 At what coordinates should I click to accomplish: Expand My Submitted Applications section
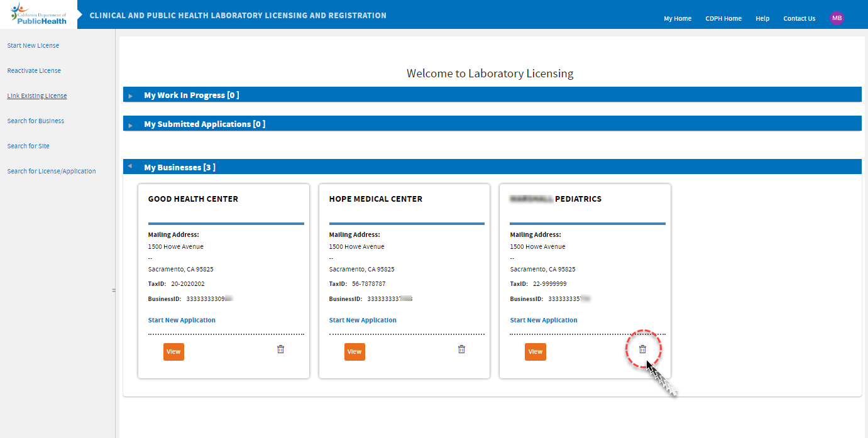click(x=131, y=124)
